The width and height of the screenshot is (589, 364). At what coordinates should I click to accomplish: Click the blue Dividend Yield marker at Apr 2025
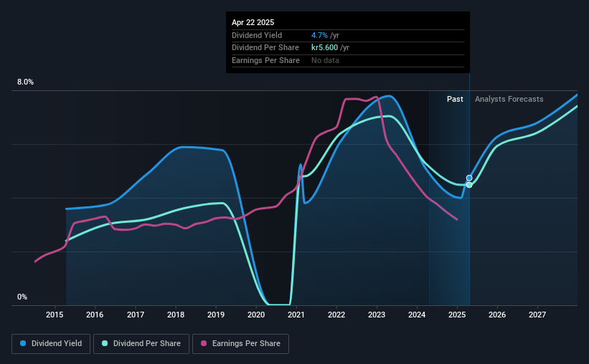[x=469, y=178]
